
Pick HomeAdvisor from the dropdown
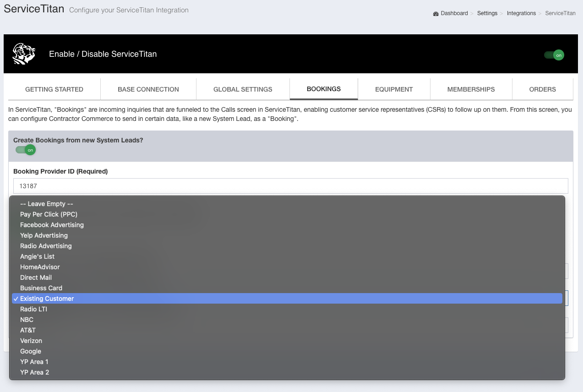pyautogui.click(x=287, y=267)
